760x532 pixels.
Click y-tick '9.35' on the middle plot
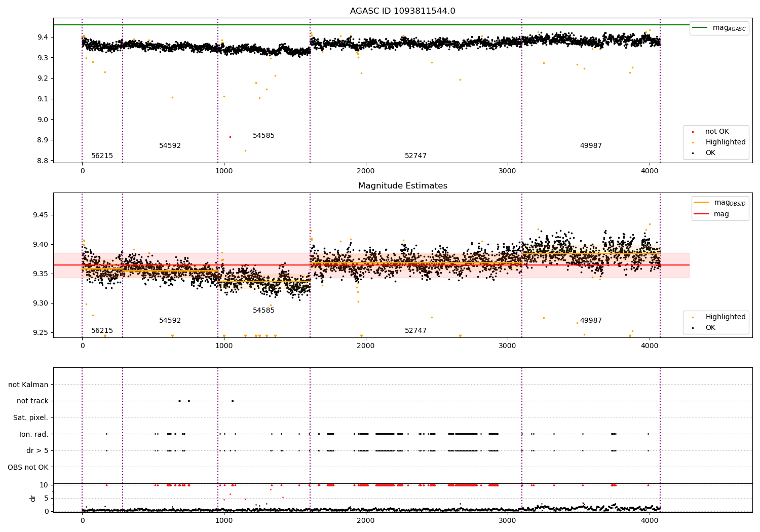point(41,274)
